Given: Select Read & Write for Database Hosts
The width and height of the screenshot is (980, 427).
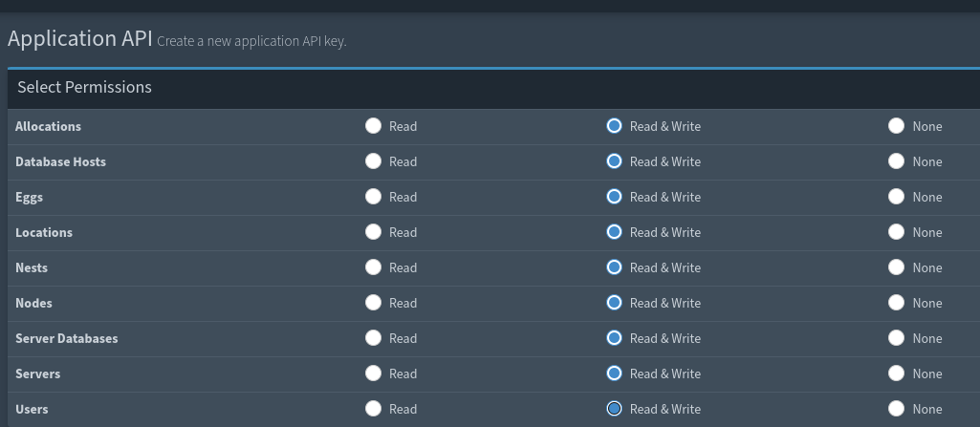Looking at the screenshot, I should click(614, 161).
